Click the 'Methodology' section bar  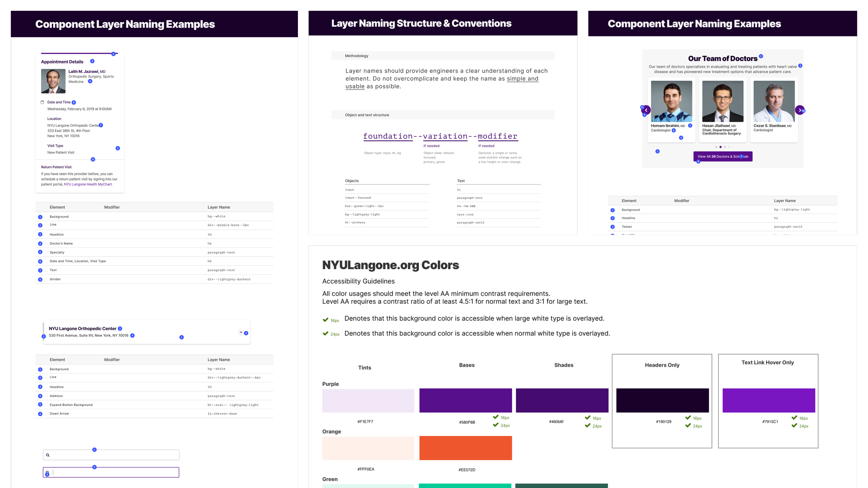point(443,56)
